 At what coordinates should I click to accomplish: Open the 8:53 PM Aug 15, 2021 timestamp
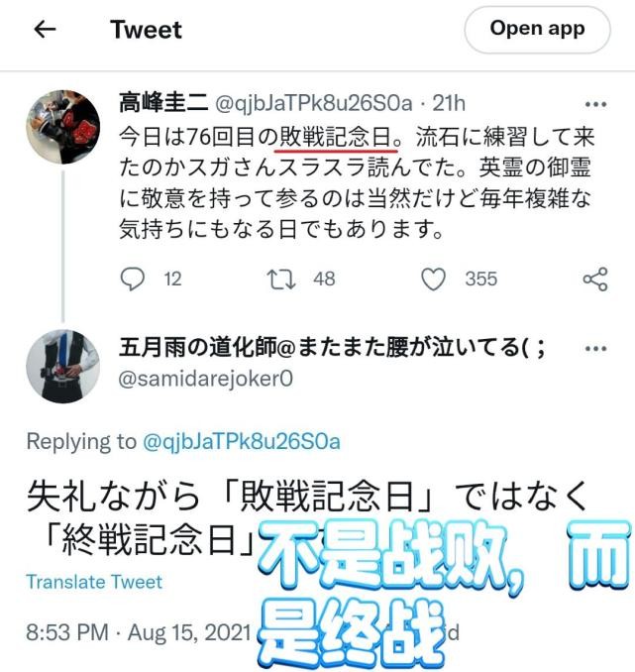pos(138,632)
